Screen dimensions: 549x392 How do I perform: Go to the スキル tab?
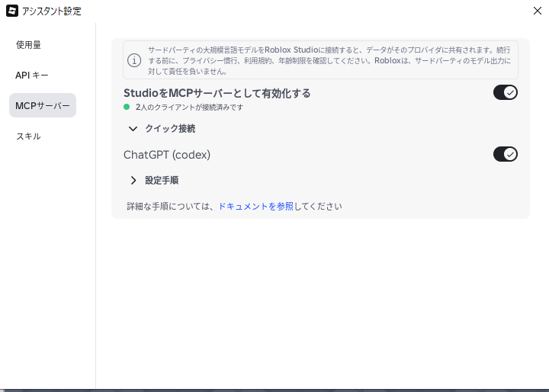(28, 136)
